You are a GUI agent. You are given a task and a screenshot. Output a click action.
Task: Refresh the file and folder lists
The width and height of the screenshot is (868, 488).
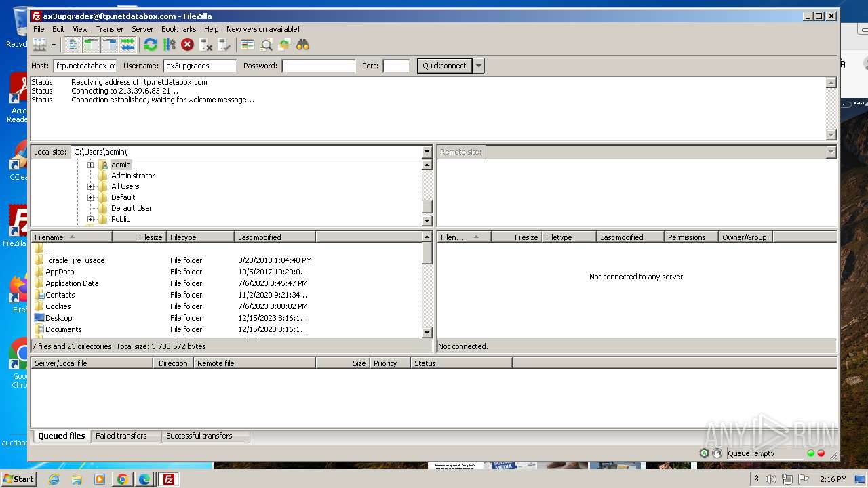pos(151,45)
